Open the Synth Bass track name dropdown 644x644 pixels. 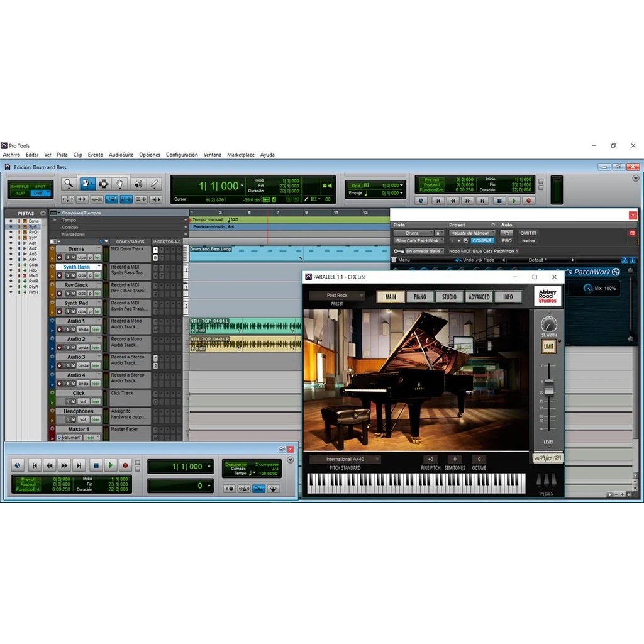[x=99, y=267]
